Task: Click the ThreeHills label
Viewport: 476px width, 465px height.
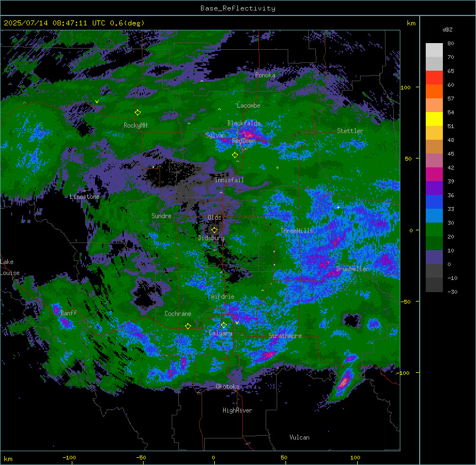Action: 297,231
